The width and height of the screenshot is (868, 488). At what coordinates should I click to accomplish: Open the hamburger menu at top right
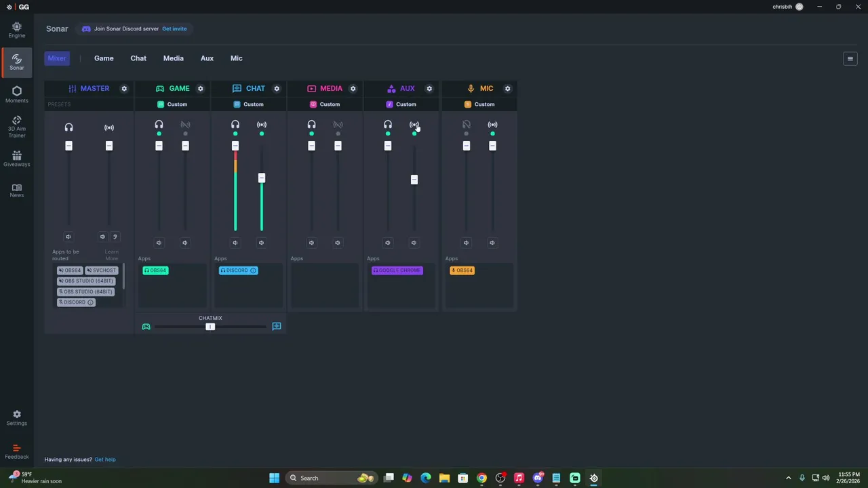pos(850,59)
